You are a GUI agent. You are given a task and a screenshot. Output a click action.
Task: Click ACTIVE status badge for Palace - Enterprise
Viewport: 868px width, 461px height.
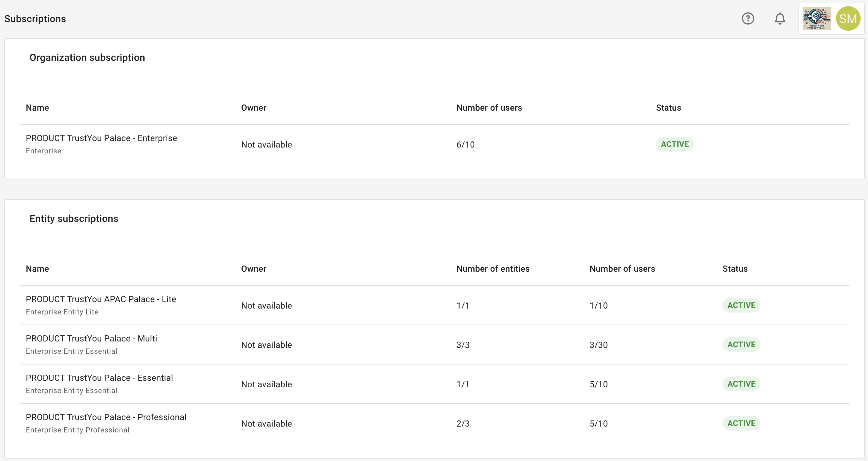675,144
